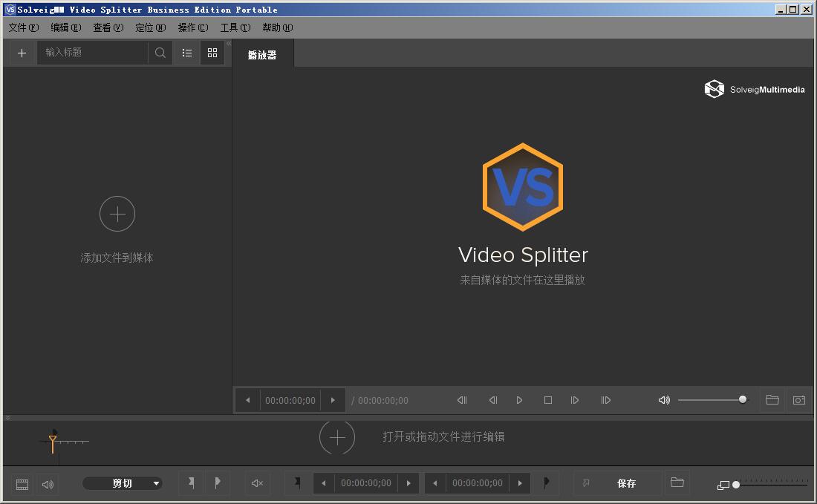This screenshot has height=504, width=817.
Task: Open output folder icon beside 保存
Action: (x=677, y=482)
